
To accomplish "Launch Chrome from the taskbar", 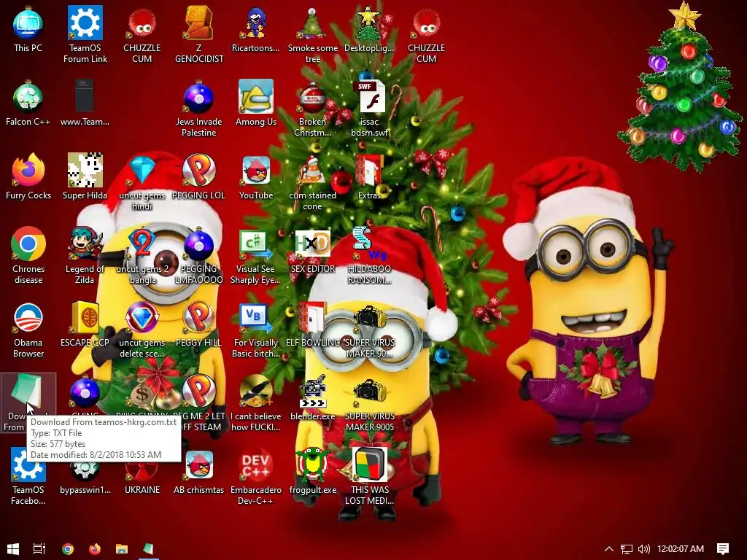I will [x=68, y=548].
